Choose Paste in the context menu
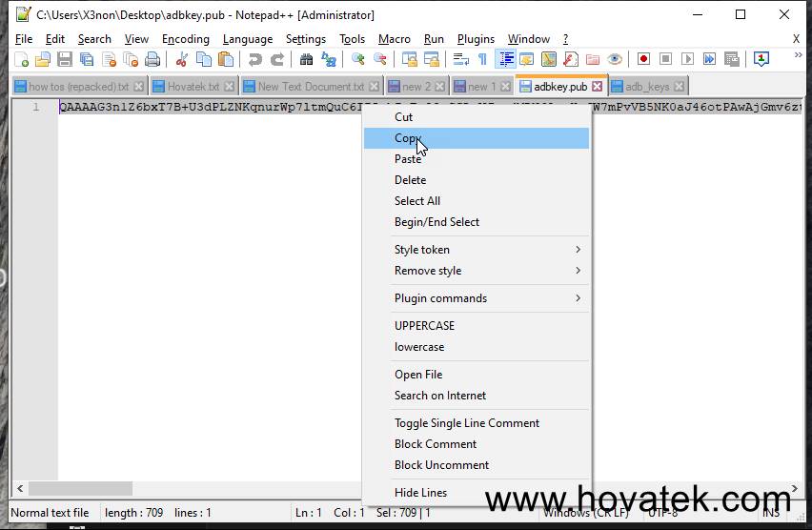 point(477,159)
